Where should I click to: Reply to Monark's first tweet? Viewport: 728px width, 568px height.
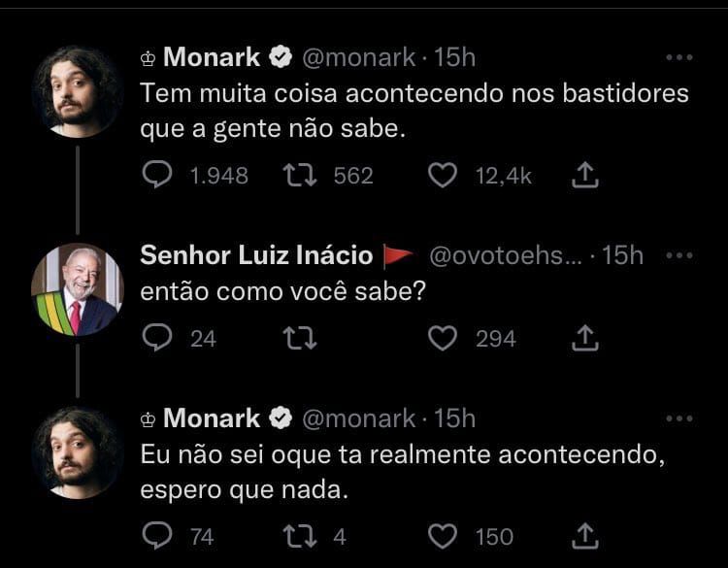pyautogui.click(x=157, y=175)
